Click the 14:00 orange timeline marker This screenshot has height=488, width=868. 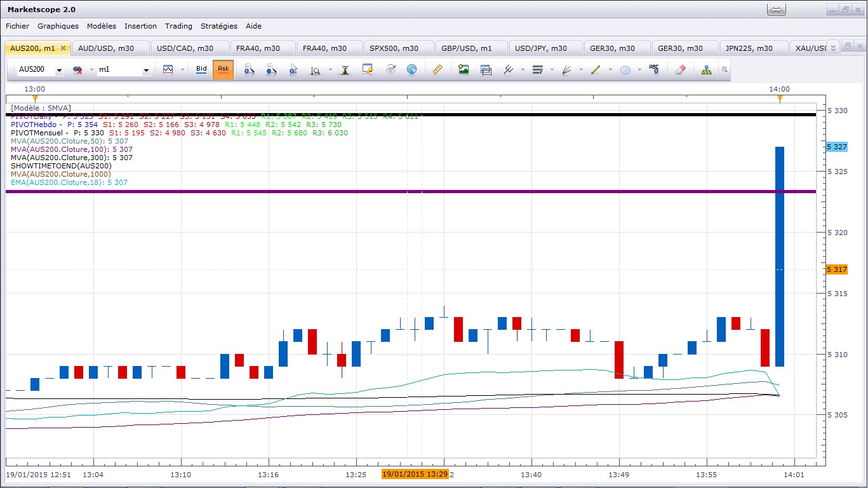click(x=780, y=98)
